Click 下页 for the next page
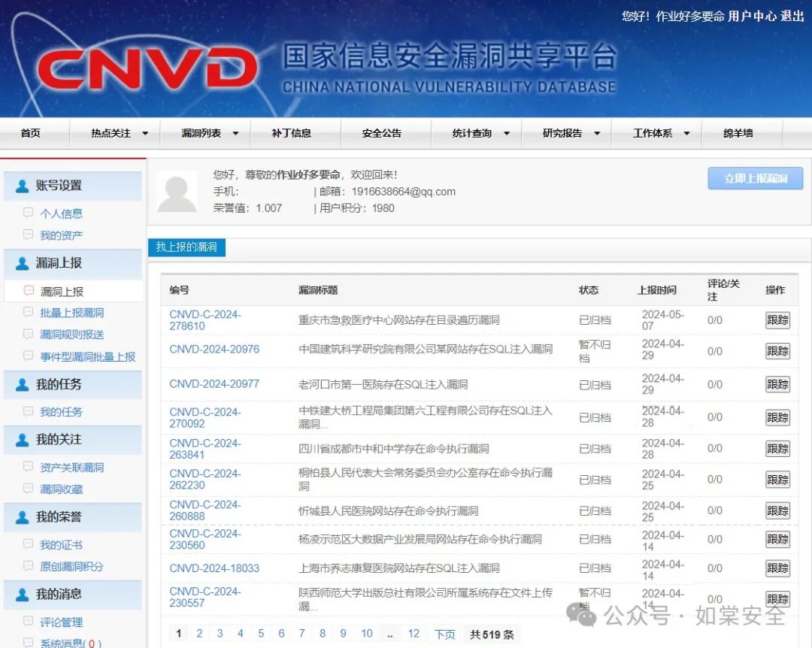The image size is (812, 648). [445, 634]
